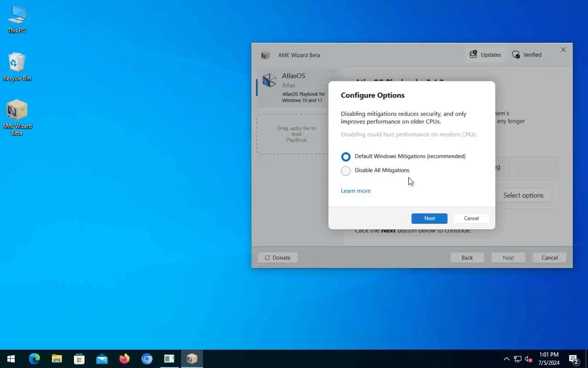Select AME Wizard Beta desktop shortcut

click(x=17, y=118)
